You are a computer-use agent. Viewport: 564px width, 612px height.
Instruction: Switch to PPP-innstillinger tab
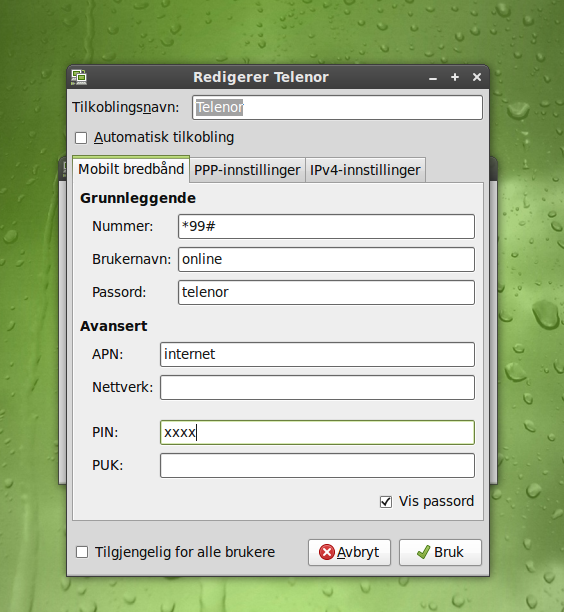[247, 170]
